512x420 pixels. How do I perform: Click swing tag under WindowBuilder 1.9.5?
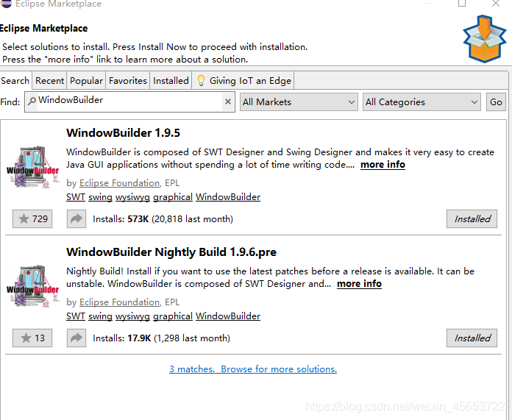[x=100, y=197]
